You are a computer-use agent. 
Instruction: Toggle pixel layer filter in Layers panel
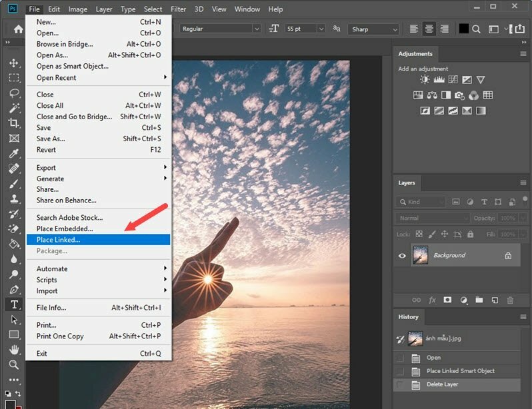click(456, 202)
